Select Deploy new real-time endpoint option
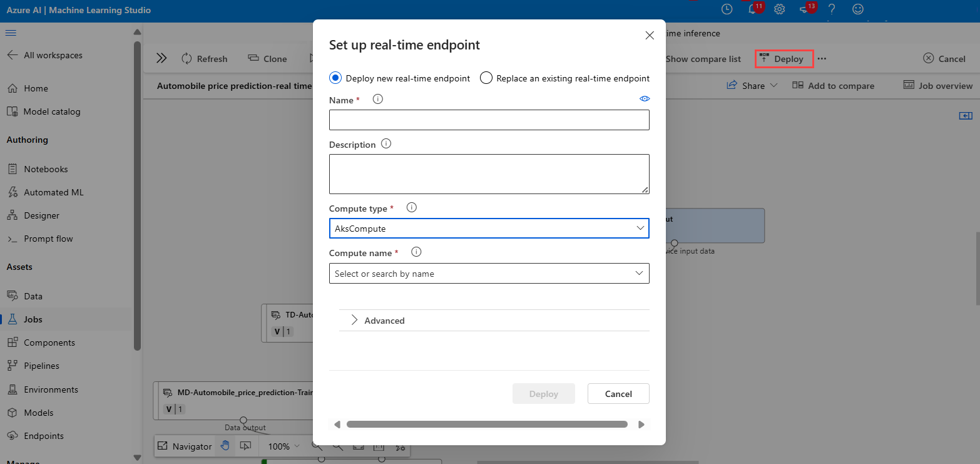 335,78
